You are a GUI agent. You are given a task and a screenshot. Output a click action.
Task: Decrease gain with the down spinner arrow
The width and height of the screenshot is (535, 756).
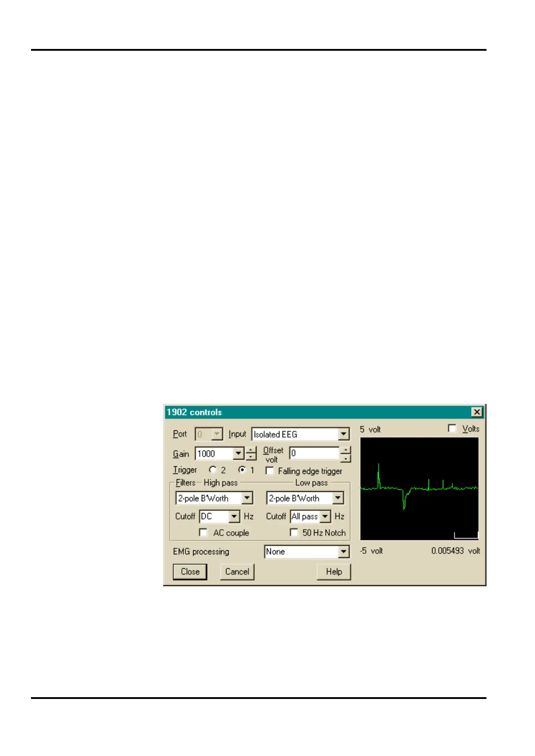click(251, 457)
